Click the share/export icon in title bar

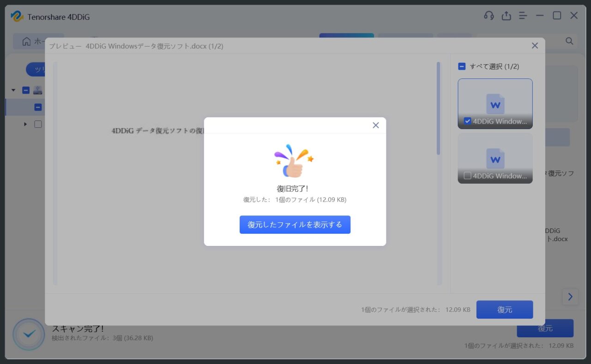(x=507, y=16)
